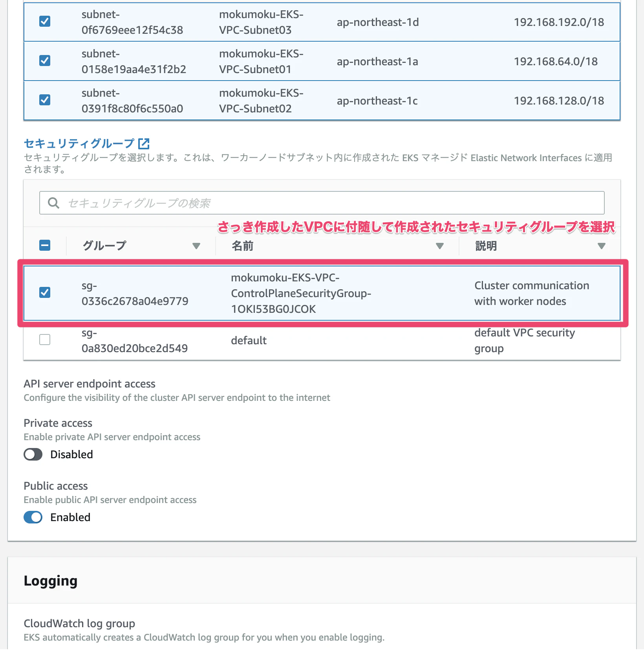Sort by the グループ column arrow
This screenshot has width=644, height=650.
tap(196, 246)
